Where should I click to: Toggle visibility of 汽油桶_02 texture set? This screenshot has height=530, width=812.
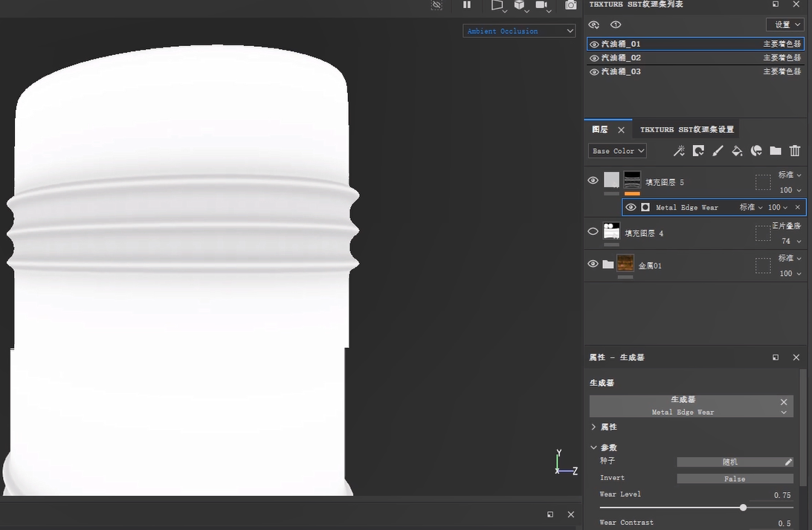click(594, 58)
